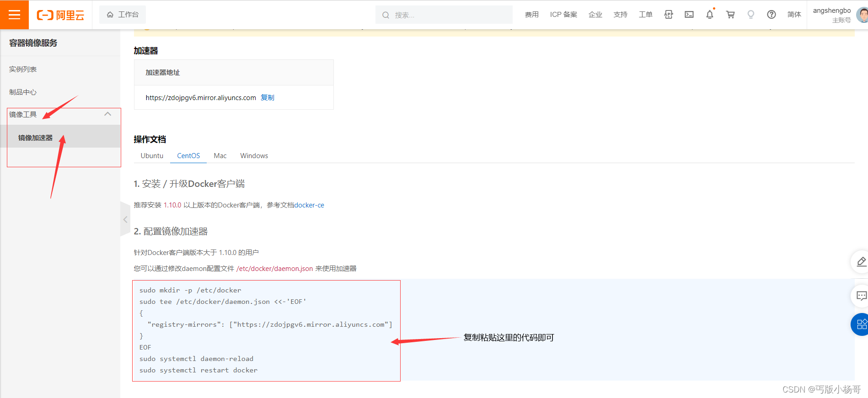Image resolution: width=868 pixels, height=398 pixels.
Task: Open 实例列表 in the sidebar
Action: [x=23, y=69]
